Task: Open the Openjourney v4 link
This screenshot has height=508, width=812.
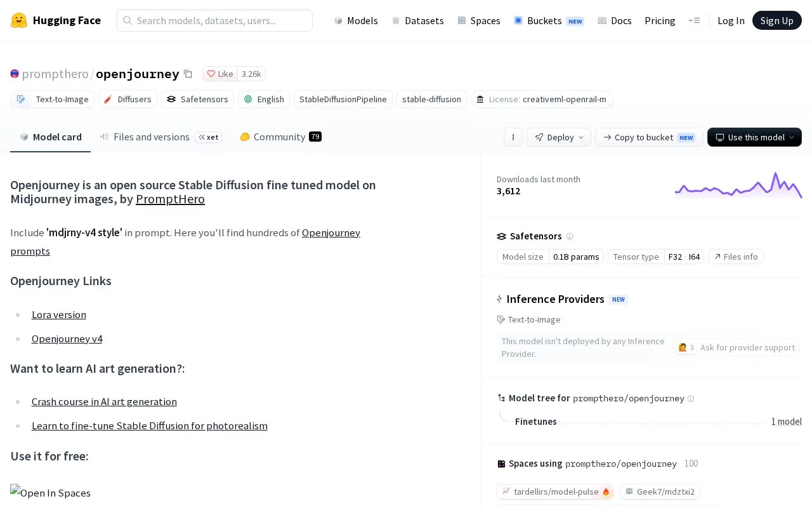Action: (67, 338)
